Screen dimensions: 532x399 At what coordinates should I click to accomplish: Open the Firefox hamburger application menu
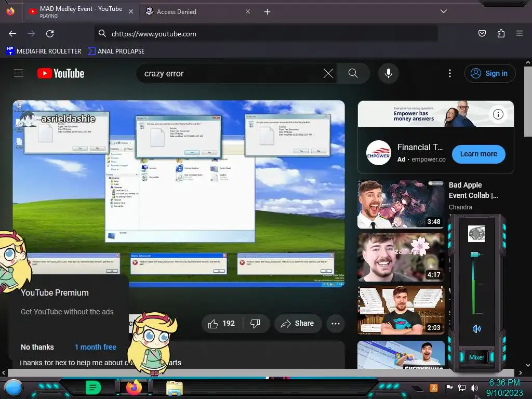(x=520, y=33)
